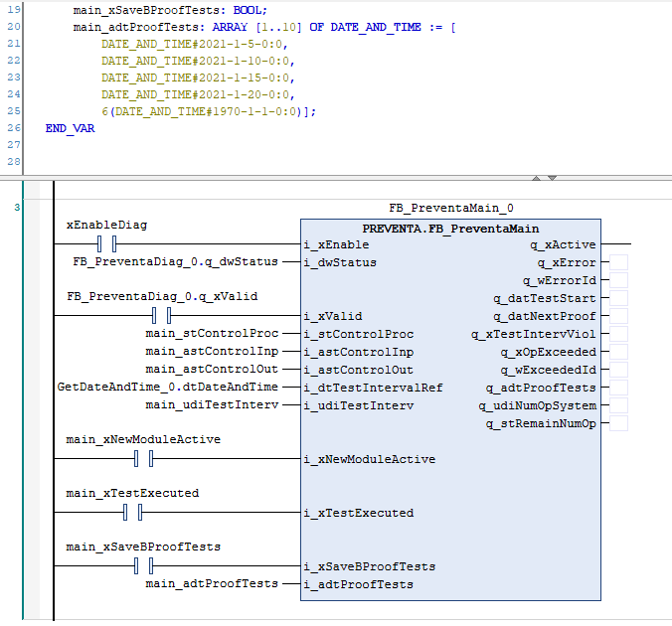Click the xEnableDiag contact symbol
Viewport: 672px width, 626px height.
pos(106,243)
